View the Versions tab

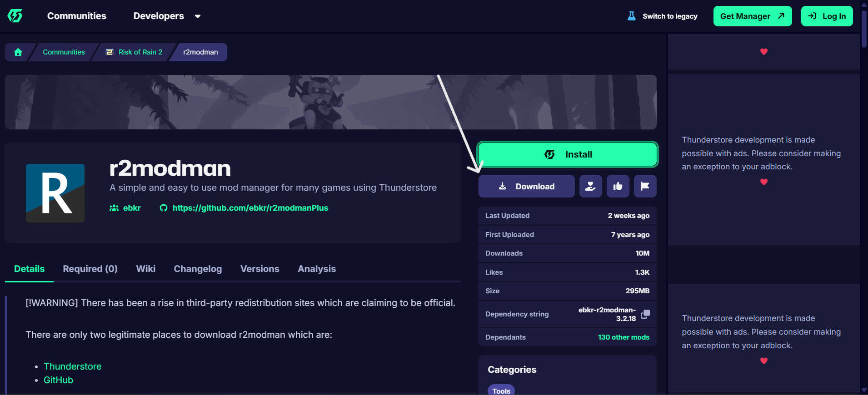pos(260,269)
